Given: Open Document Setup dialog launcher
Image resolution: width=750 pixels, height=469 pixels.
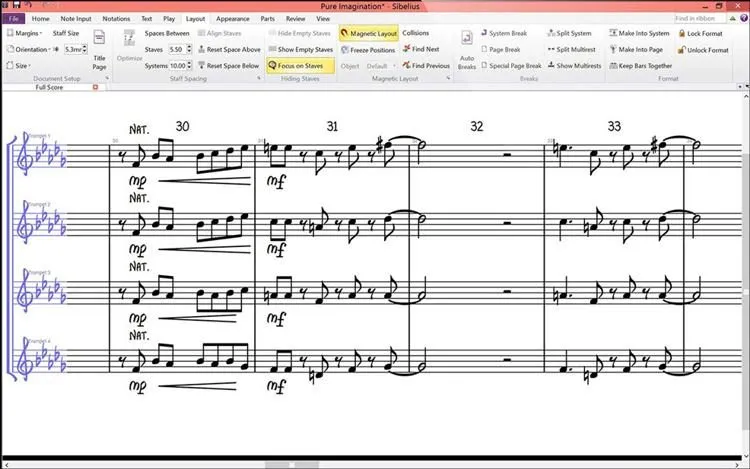Looking at the screenshot, I should pos(107,78).
